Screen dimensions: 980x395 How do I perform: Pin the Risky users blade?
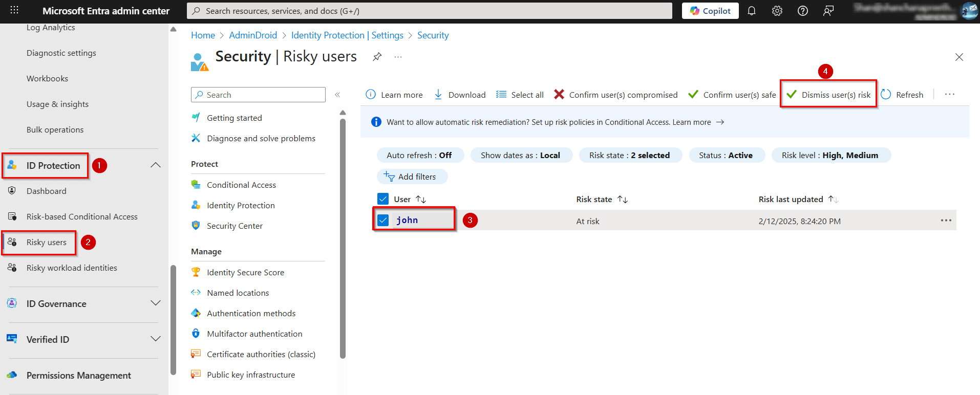(377, 57)
